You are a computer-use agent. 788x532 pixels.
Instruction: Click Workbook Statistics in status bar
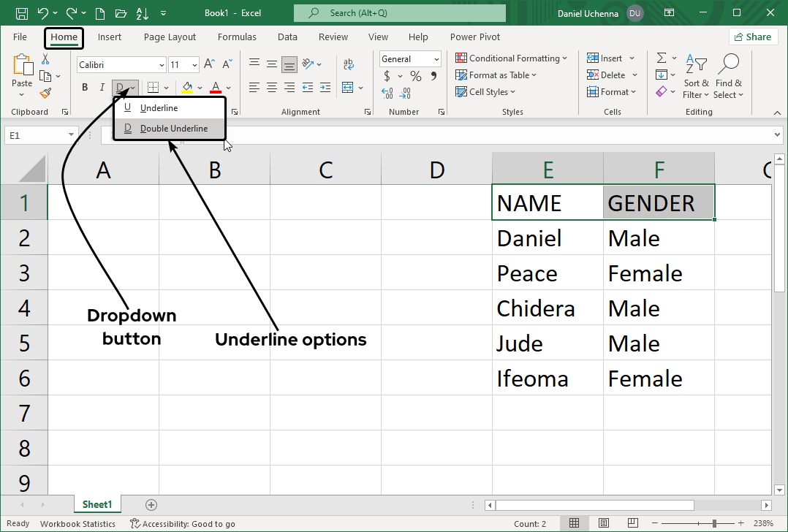click(x=77, y=523)
